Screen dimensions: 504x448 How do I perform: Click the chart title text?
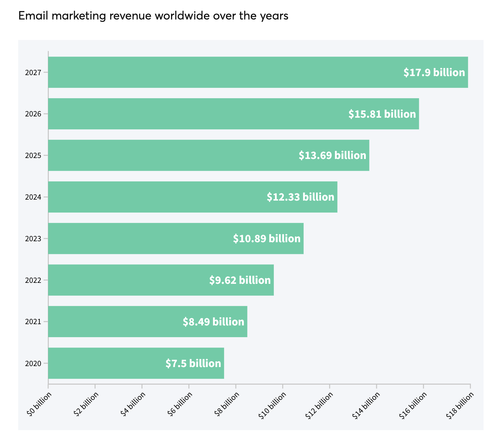153,16
